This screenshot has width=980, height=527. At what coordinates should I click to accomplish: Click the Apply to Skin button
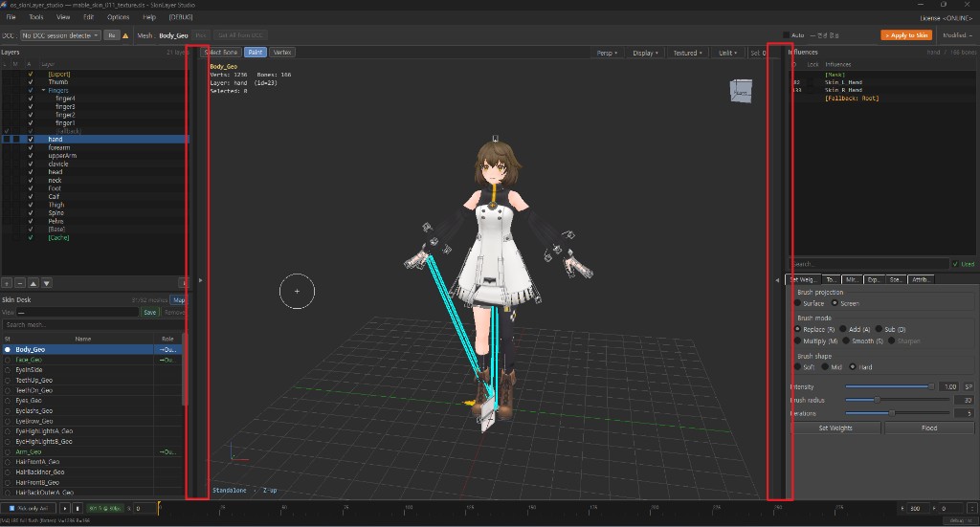906,35
